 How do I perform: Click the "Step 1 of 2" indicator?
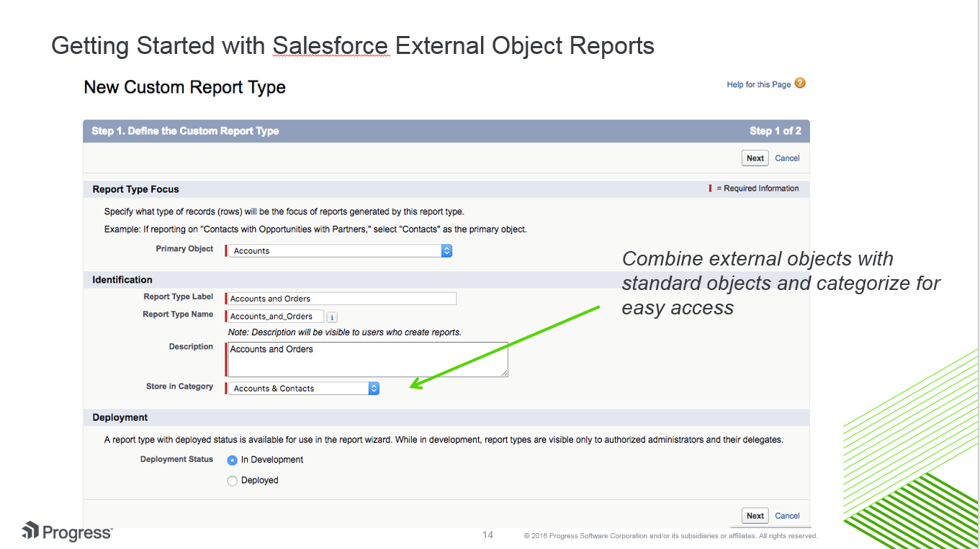[776, 131]
